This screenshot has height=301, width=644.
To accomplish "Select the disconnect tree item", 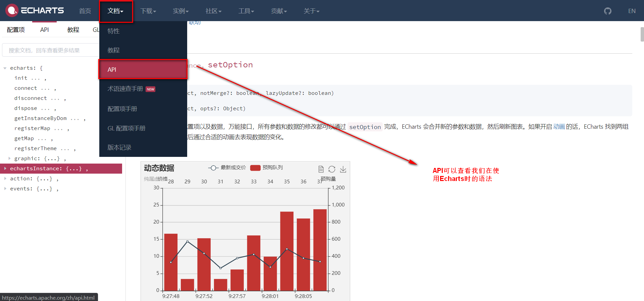I will coord(31,98).
